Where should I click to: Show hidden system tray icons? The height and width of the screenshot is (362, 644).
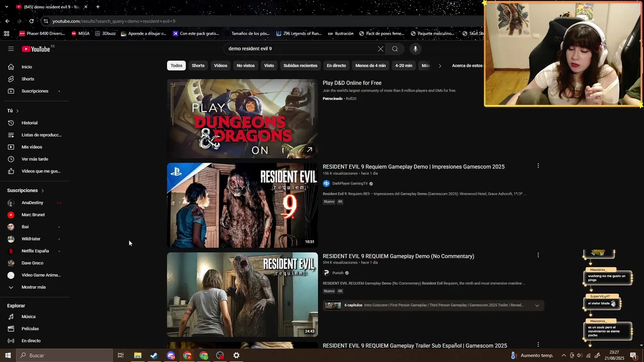click(563, 355)
